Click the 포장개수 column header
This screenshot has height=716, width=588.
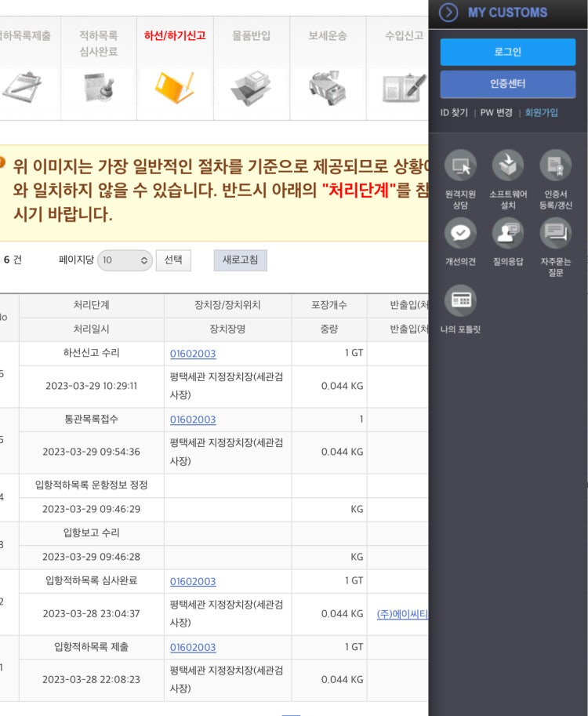tap(329, 305)
